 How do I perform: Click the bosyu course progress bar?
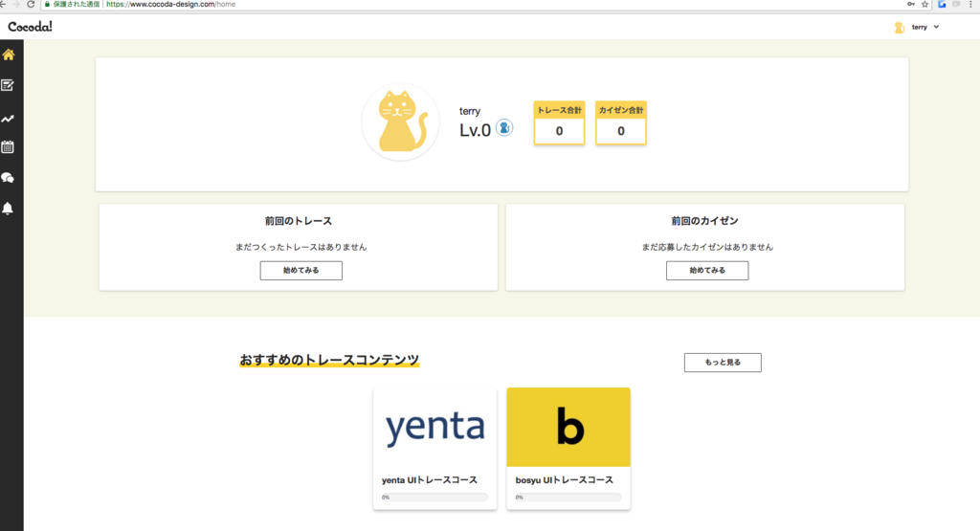[568, 498]
